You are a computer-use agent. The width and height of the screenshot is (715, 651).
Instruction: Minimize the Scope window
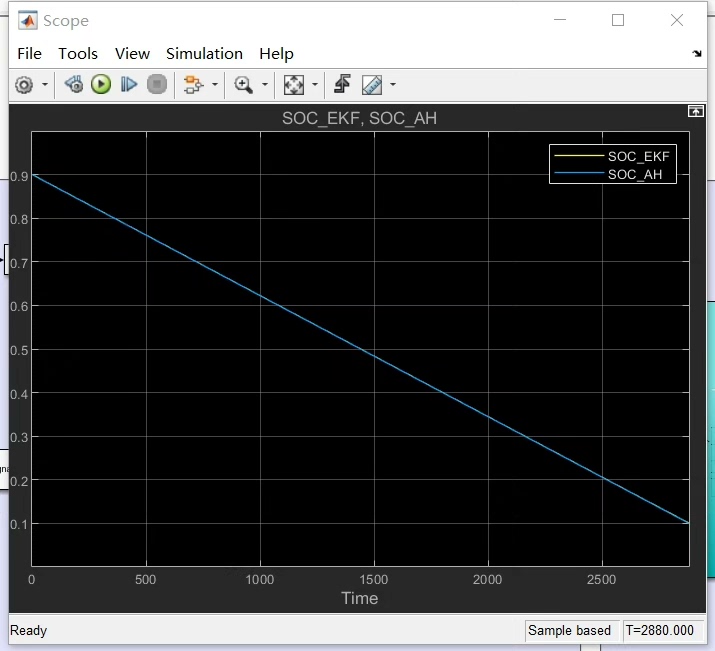tap(560, 20)
